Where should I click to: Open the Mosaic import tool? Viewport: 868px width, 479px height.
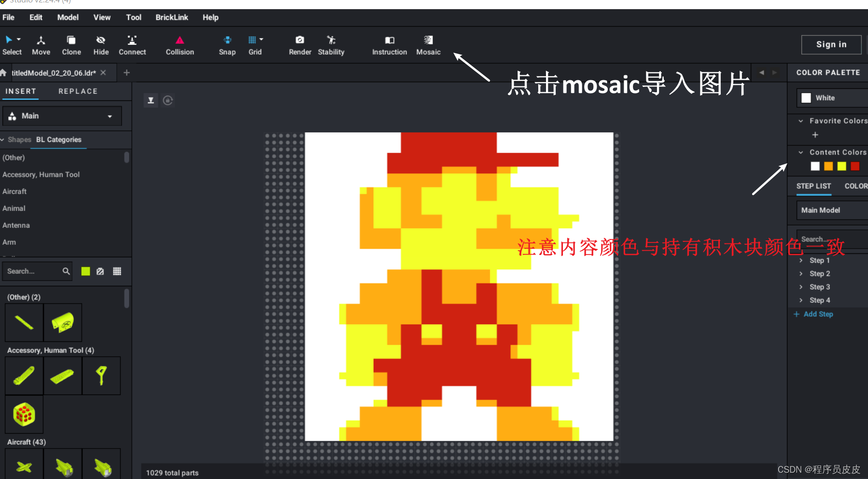[428, 45]
